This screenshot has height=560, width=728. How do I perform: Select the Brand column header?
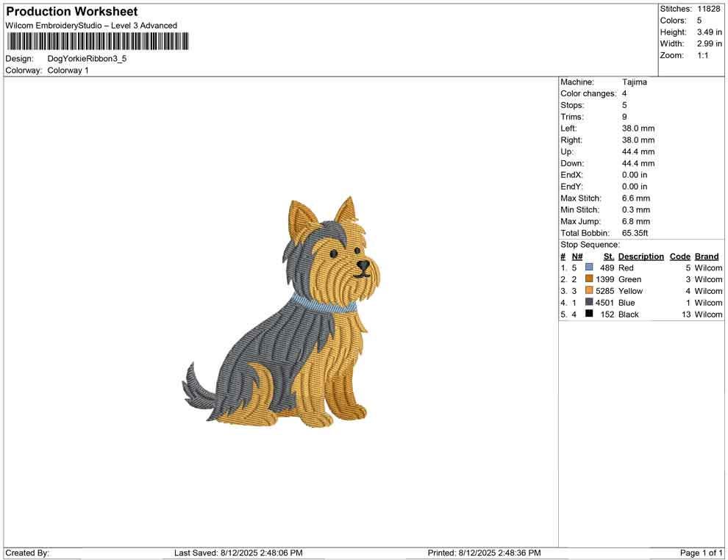tap(706, 256)
